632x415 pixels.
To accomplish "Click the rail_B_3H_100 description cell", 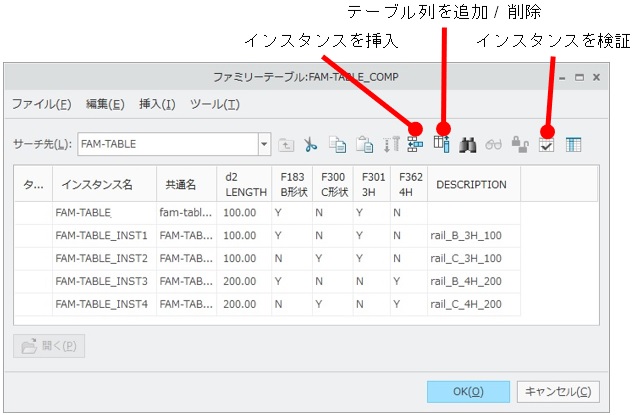I will click(474, 235).
